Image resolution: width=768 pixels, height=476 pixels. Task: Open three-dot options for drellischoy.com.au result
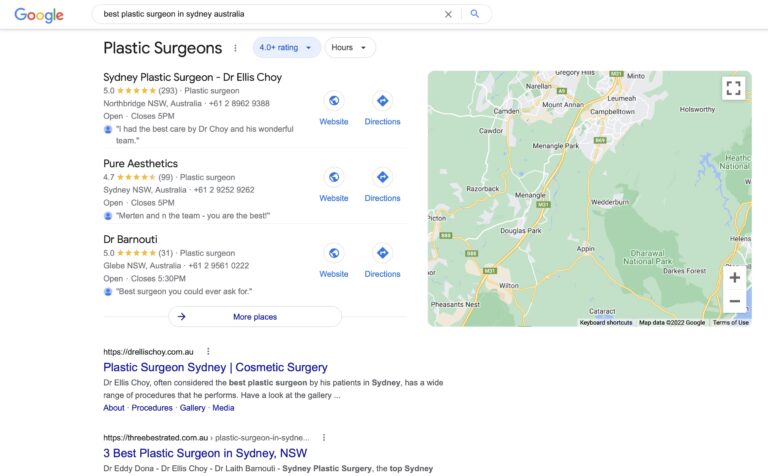click(x=208, y=351)
